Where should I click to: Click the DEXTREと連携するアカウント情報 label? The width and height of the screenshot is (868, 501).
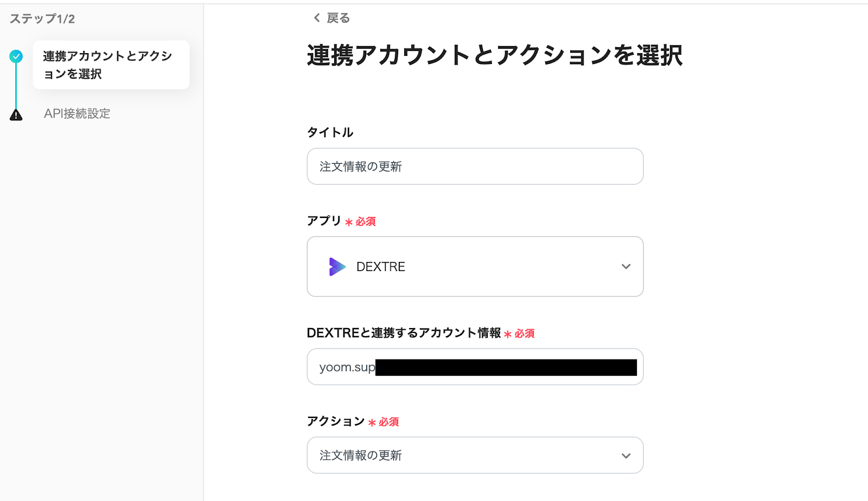click(404, 333)
